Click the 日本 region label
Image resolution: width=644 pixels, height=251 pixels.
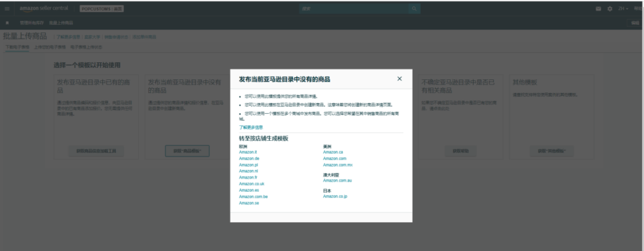[x=327, y=191]
